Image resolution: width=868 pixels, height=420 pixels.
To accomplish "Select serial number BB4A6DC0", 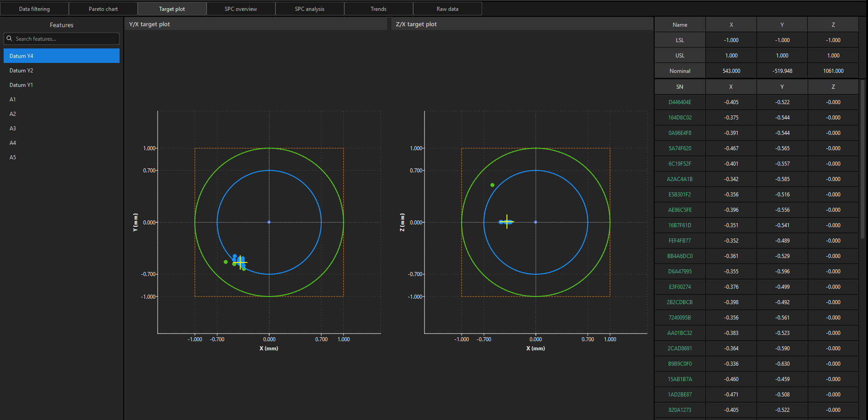I will pos(680,256).
